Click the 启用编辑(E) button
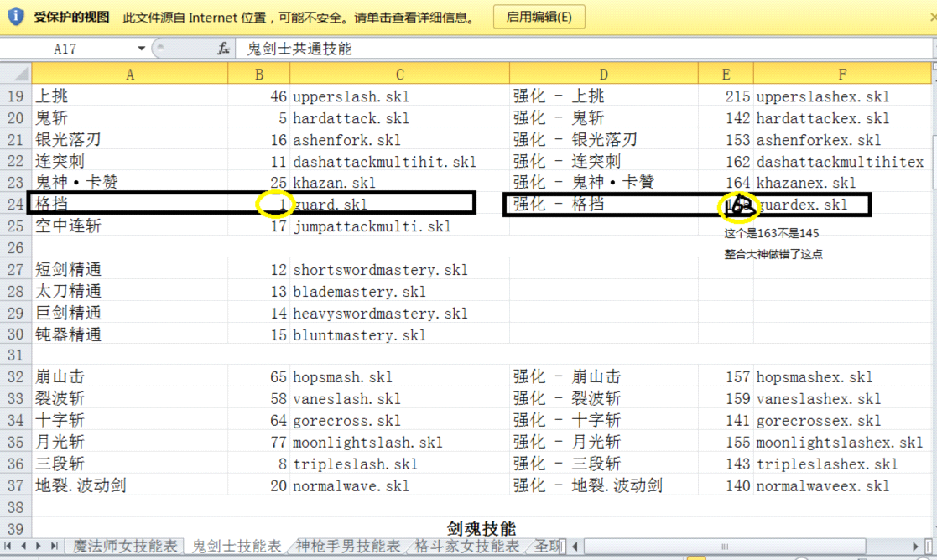This screenshot has height=560, width=937. [538, 16]
